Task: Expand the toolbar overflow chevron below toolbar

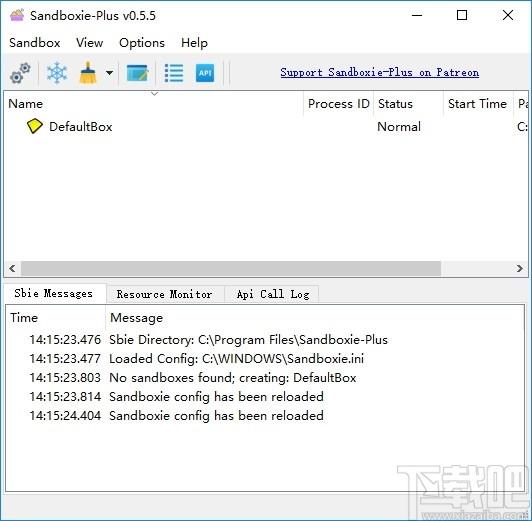Action: (x=154, y=93)
